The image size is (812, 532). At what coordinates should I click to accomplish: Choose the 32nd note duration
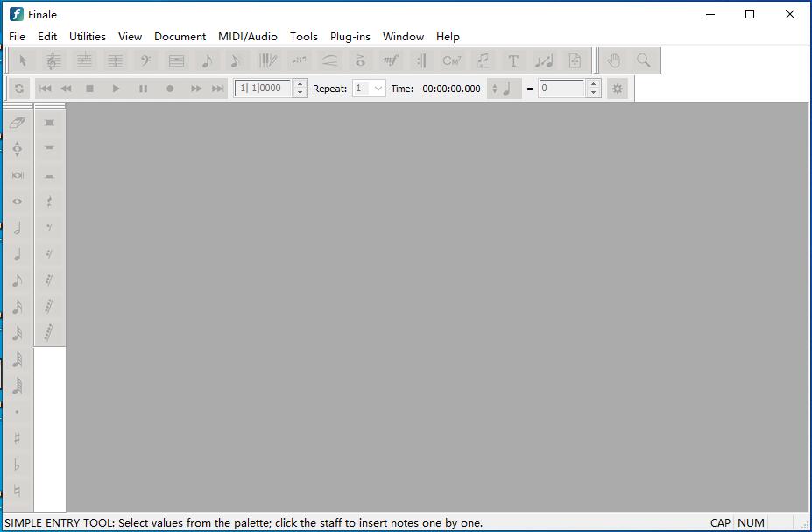(x=18, y=333)
